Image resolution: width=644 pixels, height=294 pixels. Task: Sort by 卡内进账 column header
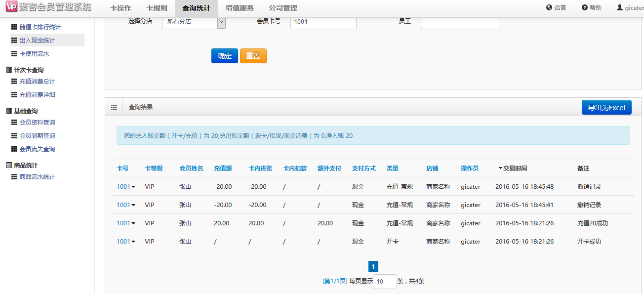260,168
